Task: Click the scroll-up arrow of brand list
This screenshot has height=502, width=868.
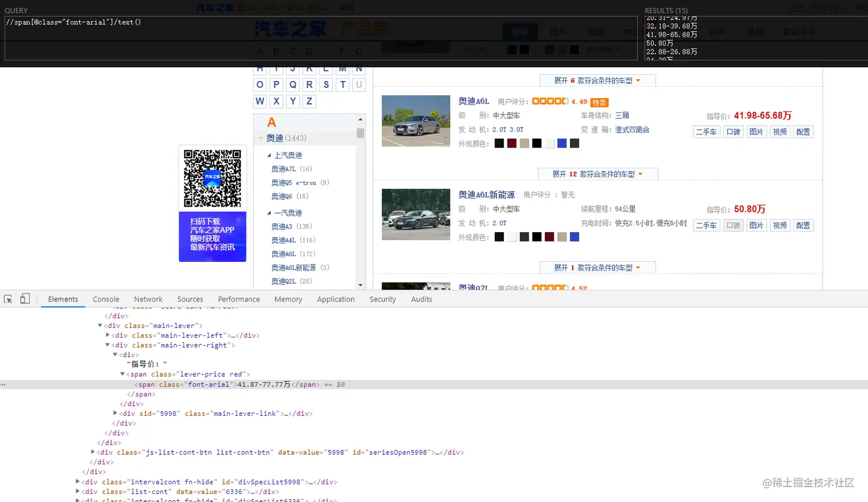Action: [361, 119]
